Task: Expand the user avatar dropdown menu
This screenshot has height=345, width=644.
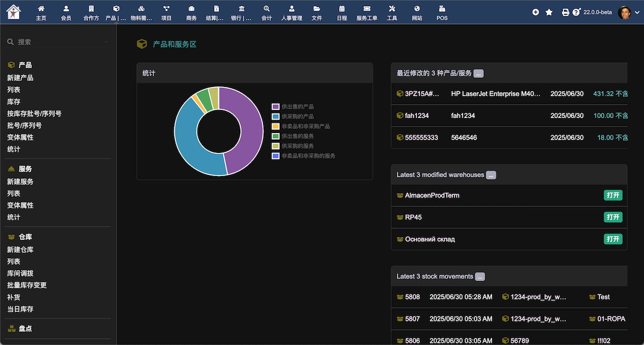Action: 628,12
